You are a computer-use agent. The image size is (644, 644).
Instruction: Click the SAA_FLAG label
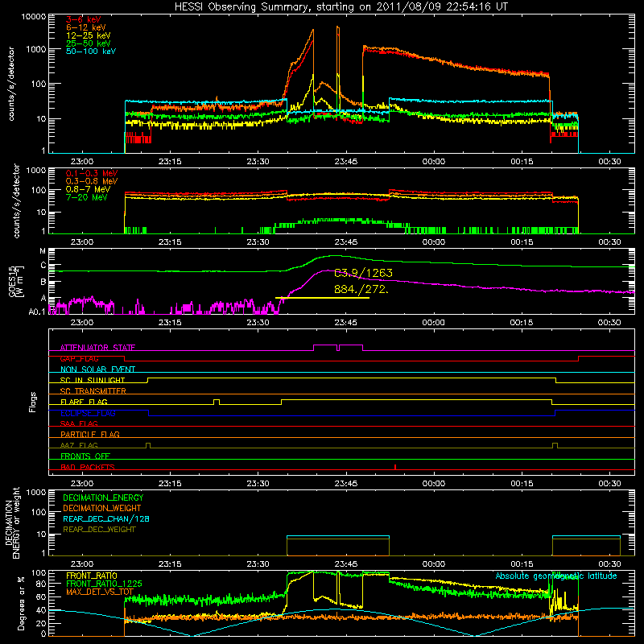click(x=79, y=423)
